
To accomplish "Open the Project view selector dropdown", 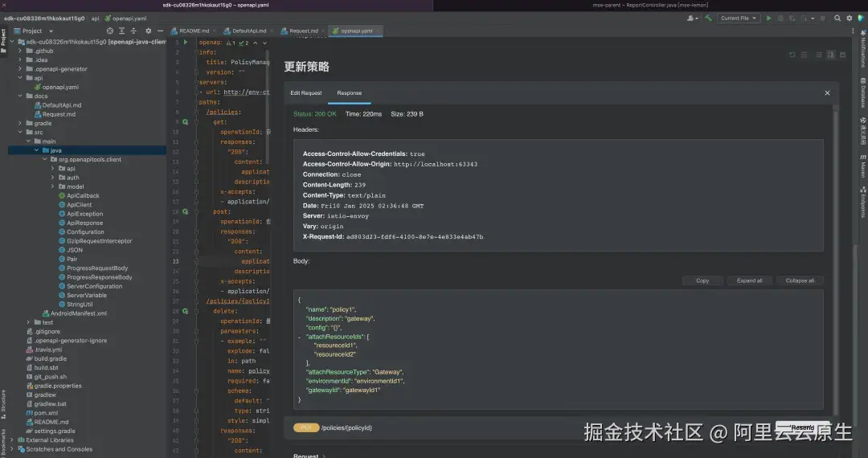I will 33,31.
